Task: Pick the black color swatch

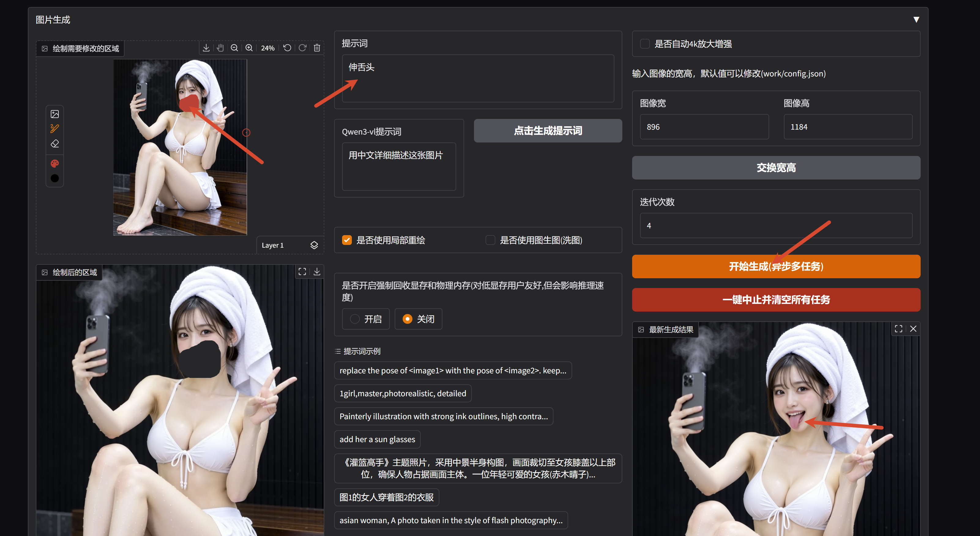Action: coord(55,178)
